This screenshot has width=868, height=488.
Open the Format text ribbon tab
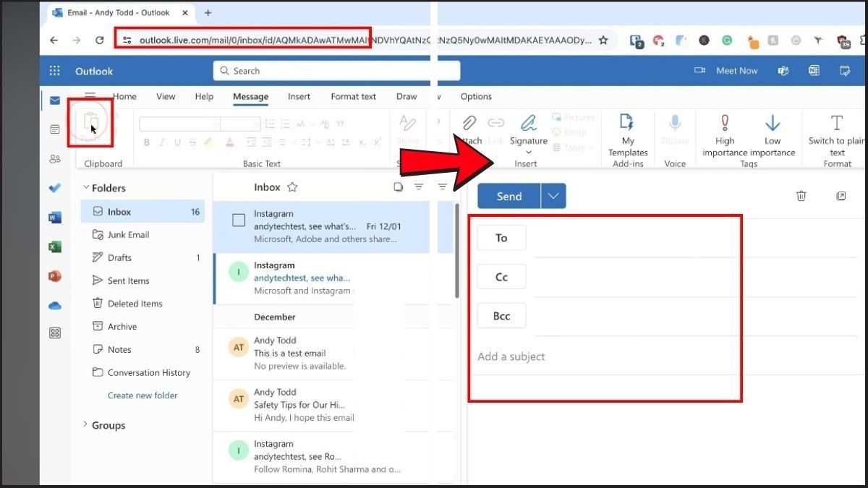[x=354, y=96]
